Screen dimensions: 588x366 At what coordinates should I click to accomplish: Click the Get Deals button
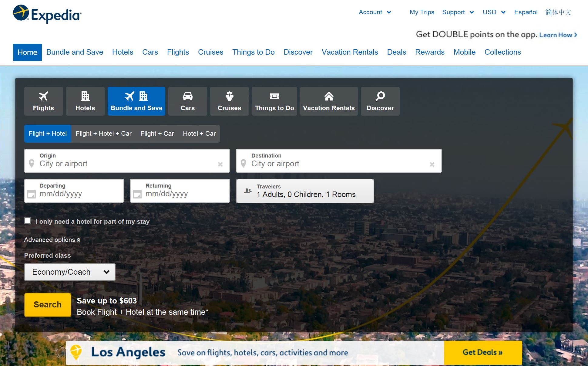(x=483, y=352)
